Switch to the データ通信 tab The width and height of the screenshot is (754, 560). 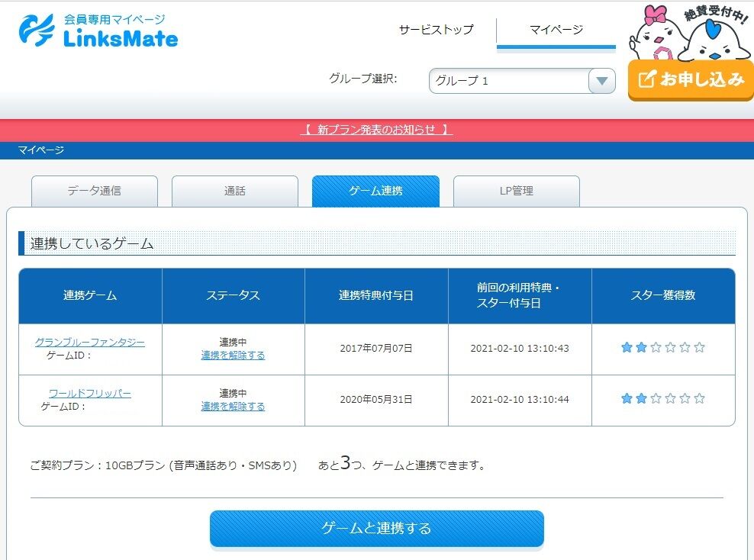click(94, 191)
